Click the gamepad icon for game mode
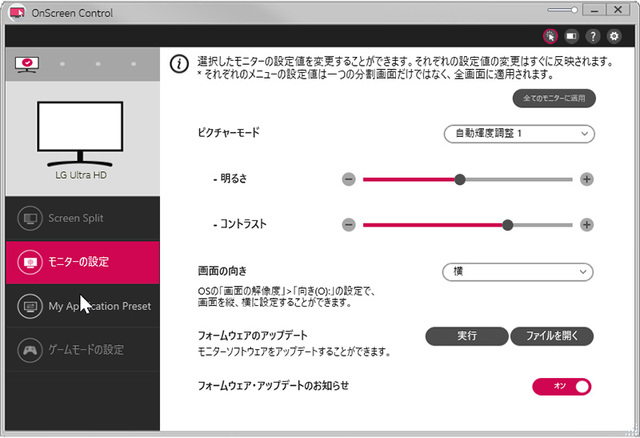The image size is (640, 438). pos(30,350)
